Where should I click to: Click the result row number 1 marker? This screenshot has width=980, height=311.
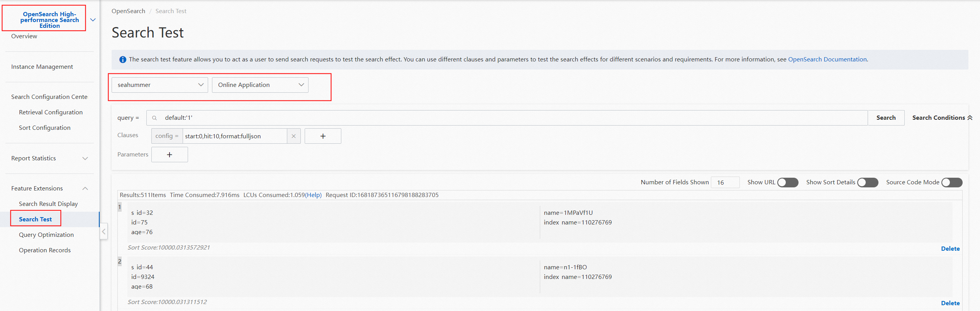pyautogui.click(x=120, y=207)
